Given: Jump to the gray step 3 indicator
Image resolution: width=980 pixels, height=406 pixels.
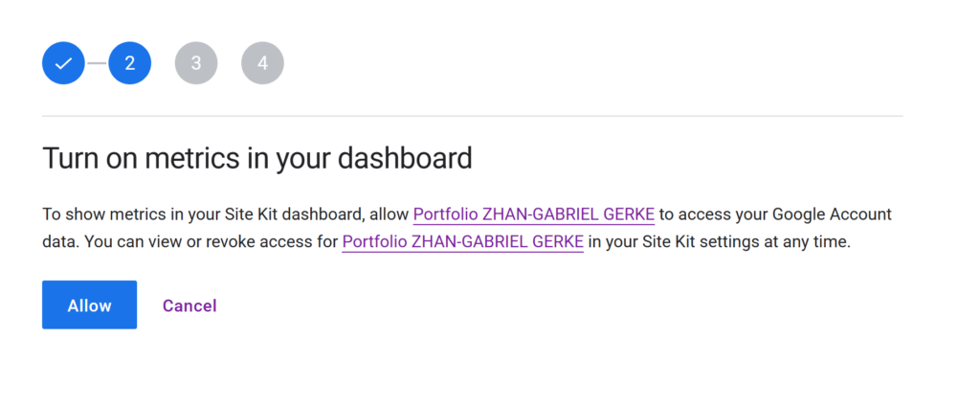Looking at the screenshot, I should point(196,63).
